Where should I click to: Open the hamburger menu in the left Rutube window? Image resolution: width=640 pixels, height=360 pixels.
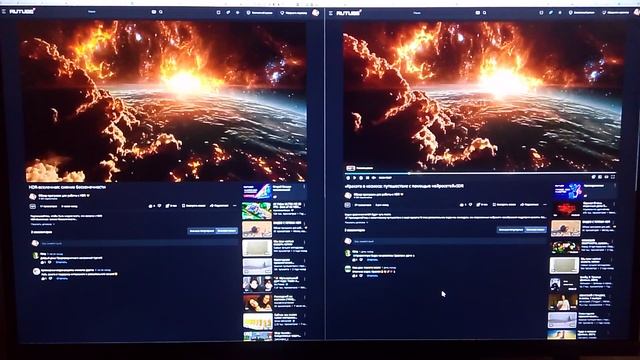(3, 12)
